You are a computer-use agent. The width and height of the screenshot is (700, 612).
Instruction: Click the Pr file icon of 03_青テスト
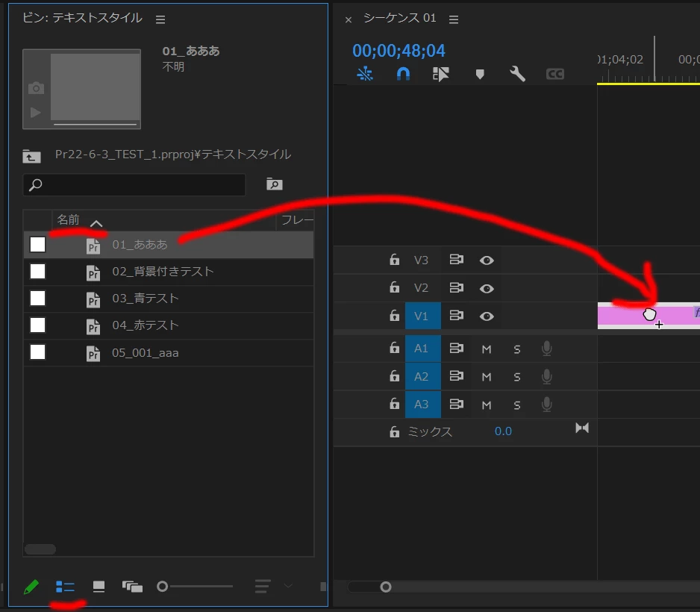click(x=93, y=299)
